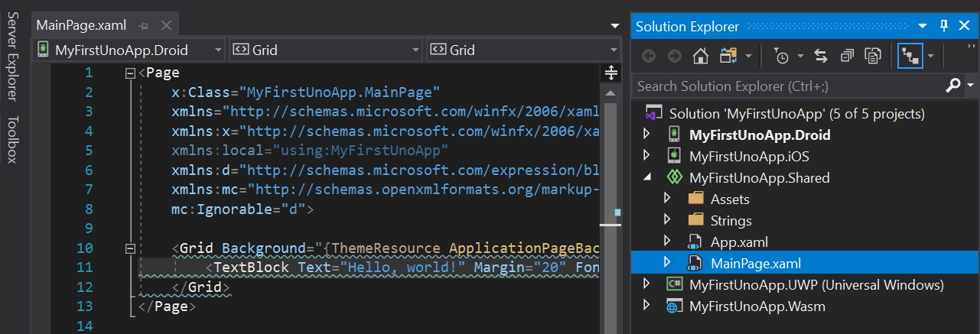Expand the Assets folder
Viewport: 980px width, 334px height.
[x=668, y=199]
